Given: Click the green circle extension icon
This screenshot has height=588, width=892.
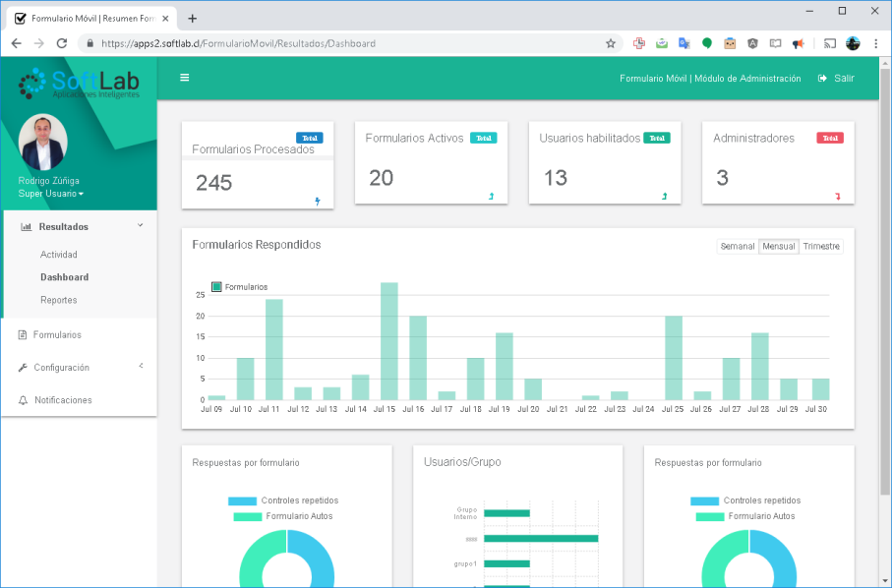Looking at the screenshot, I should (706, 43).
